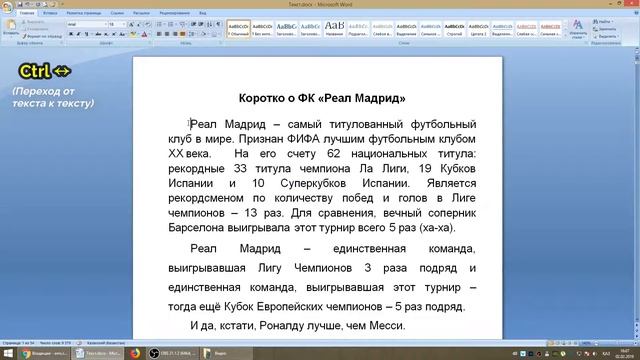Viewport: 640px width, 360px height.
Task: Open Customize Quick Access Toolbar arrow
Action: [x=62, y=4]
